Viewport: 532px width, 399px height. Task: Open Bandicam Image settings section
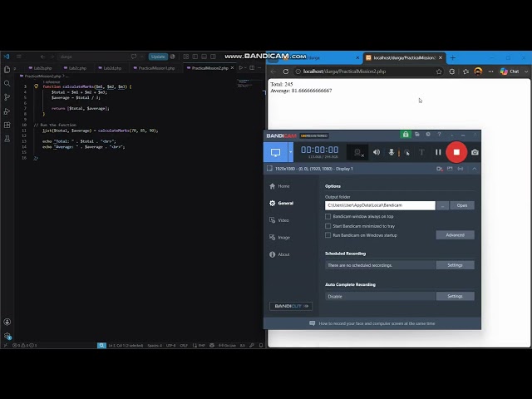coord(279,238)
